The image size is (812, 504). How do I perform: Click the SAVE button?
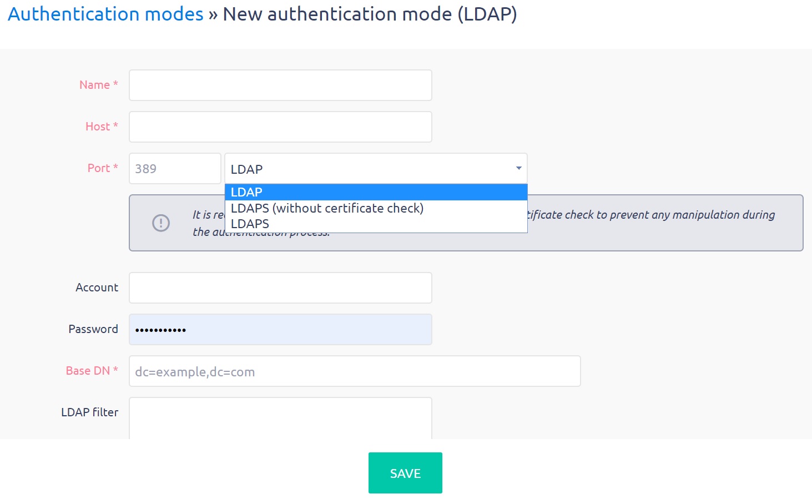405,472
